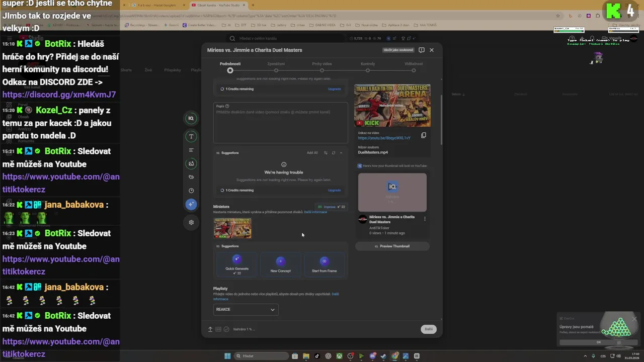Click the blue vidIQ AI sparkle button
Screen dimensions: 644x362
[x=191, y=204]
